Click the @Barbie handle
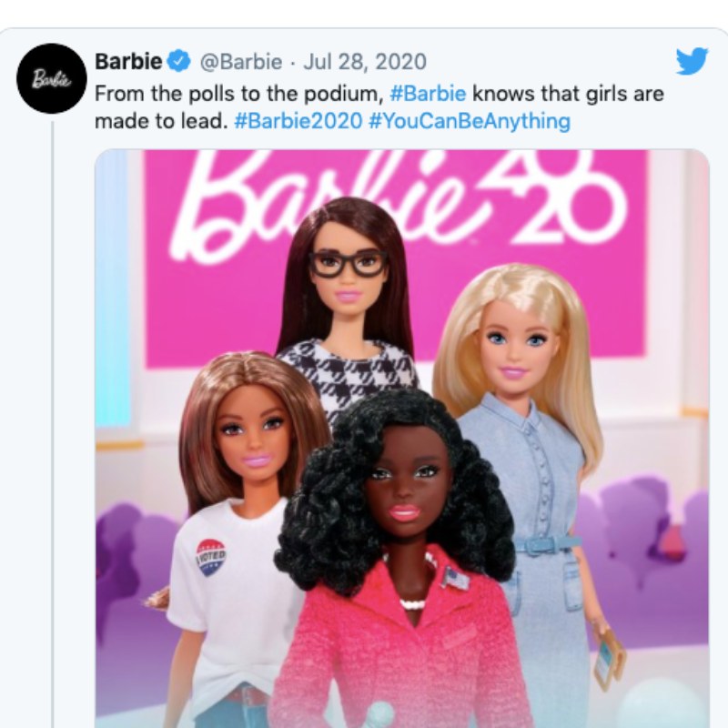728x728 pixels. pos(241,62)
